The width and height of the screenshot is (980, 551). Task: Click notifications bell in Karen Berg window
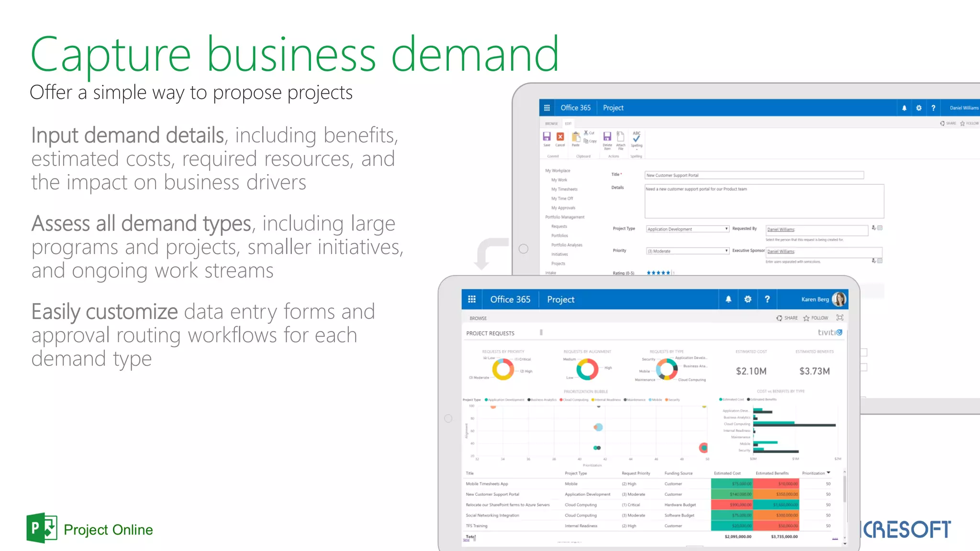coord(728,299)
